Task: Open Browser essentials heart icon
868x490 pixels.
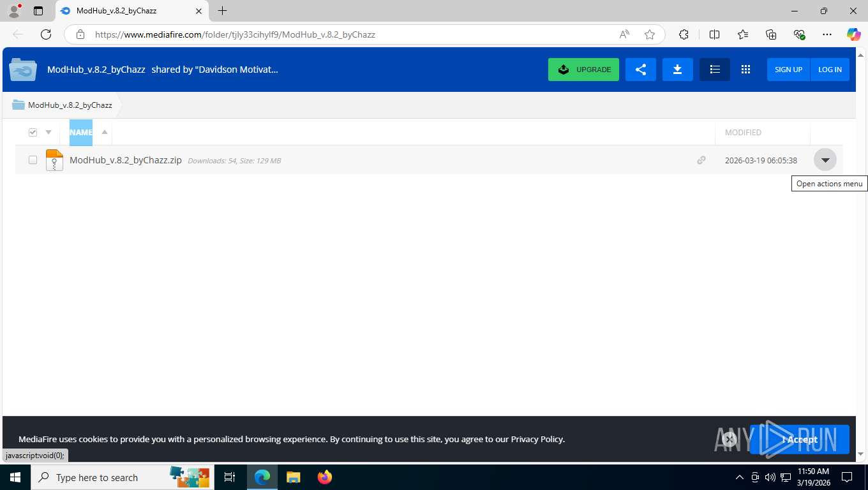Action: [x=799, y=34]
